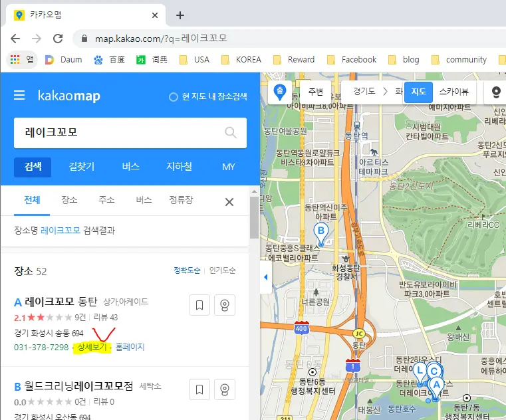Click the 동탄역 station icon on map
The height and width of the screenshot is (420, 506).
click(x=356, y=125)
